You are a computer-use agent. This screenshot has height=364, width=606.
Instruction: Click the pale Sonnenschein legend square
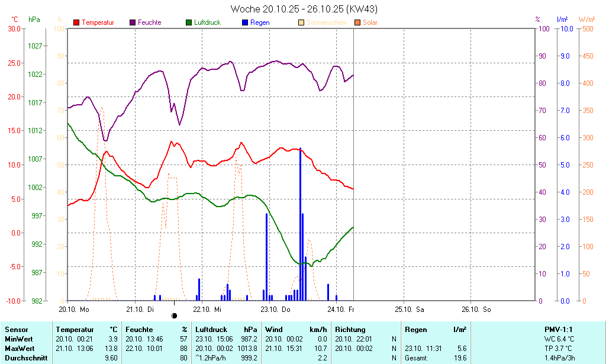(x=301, y=22)
